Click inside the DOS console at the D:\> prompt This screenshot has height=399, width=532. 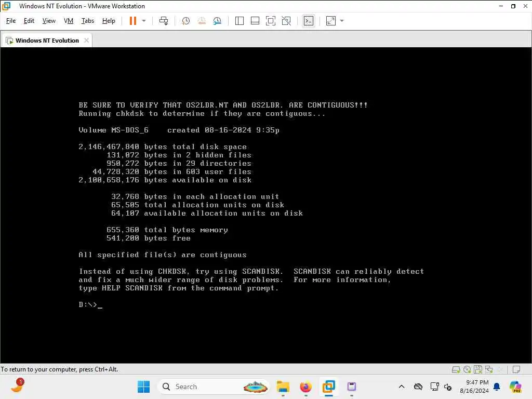[x=90, y=304]
